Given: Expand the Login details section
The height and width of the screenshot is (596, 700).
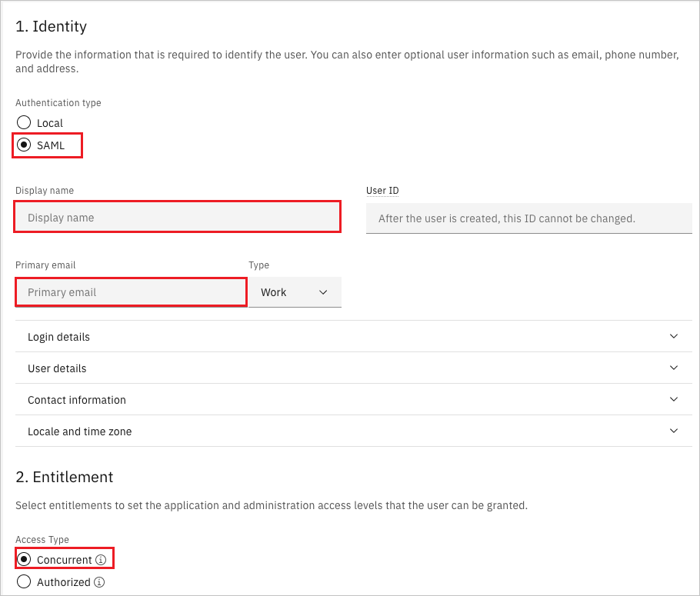Looking at the screenshot, I should click(x=354, y=336).
